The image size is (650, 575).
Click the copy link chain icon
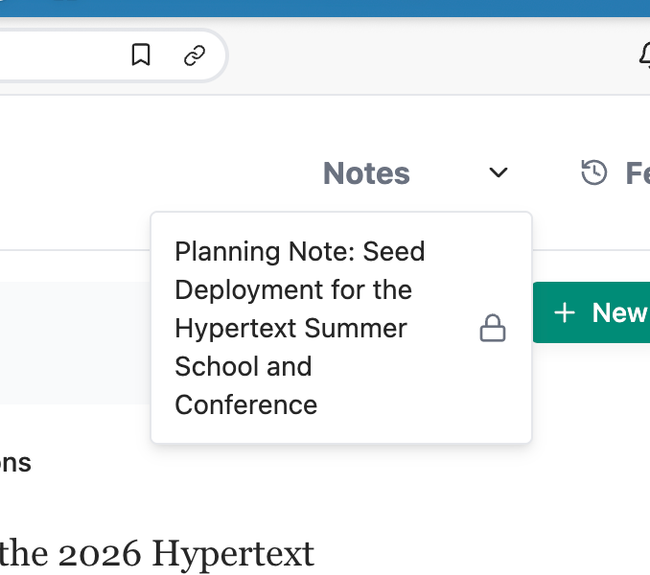pyautogui.click(x=195, y=55)
